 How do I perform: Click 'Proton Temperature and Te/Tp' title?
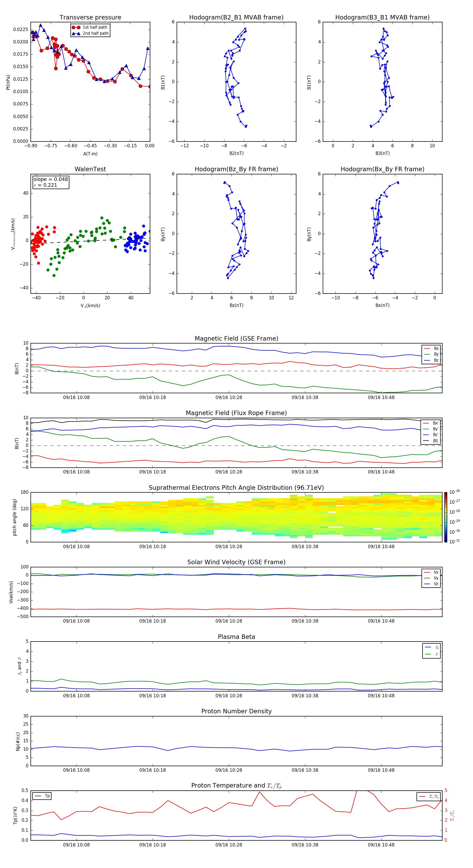pos(236,786)
